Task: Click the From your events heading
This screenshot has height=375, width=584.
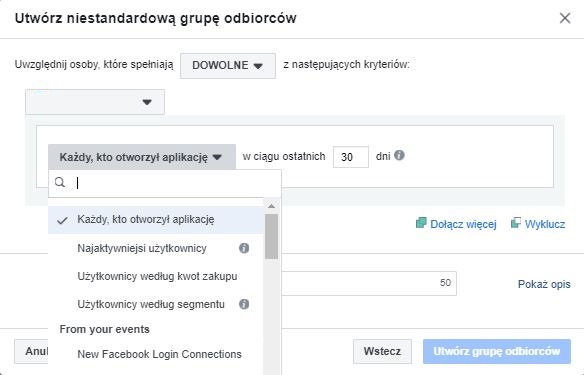Action: [104, 329]
